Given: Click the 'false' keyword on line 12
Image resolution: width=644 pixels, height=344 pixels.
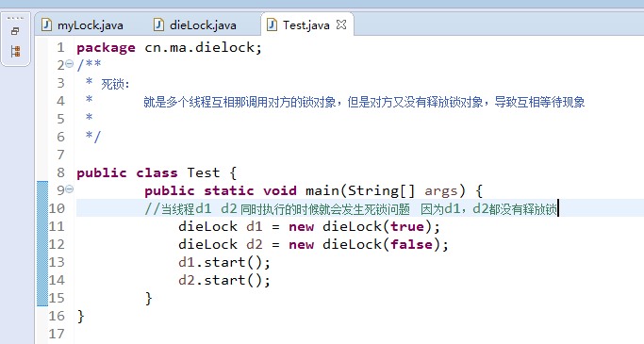Looking at the screenshot, I should 411,245.
